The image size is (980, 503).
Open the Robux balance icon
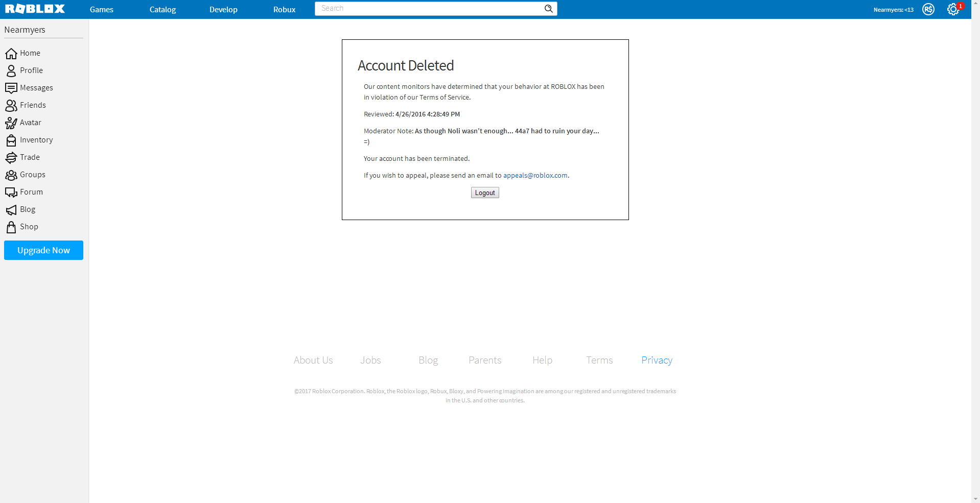928,9
